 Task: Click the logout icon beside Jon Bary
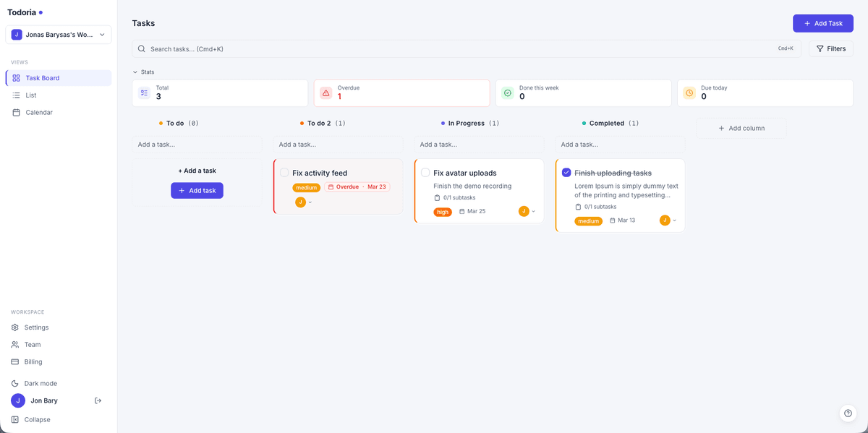[x=98, y=400]
